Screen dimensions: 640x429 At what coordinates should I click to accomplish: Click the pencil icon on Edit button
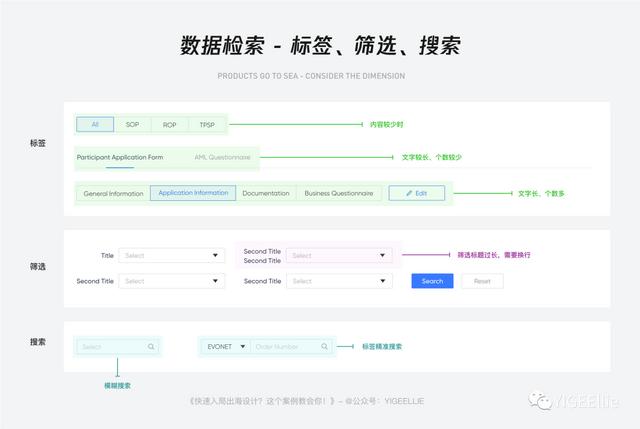[409, 193]
